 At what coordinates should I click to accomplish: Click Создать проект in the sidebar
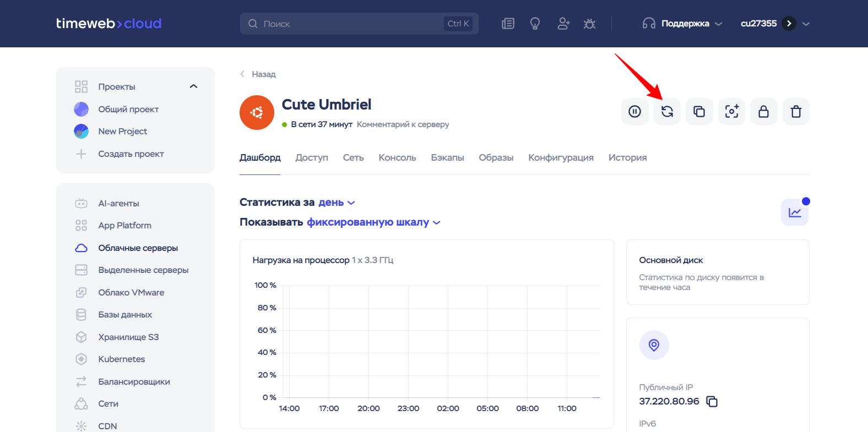pos(131,154)
